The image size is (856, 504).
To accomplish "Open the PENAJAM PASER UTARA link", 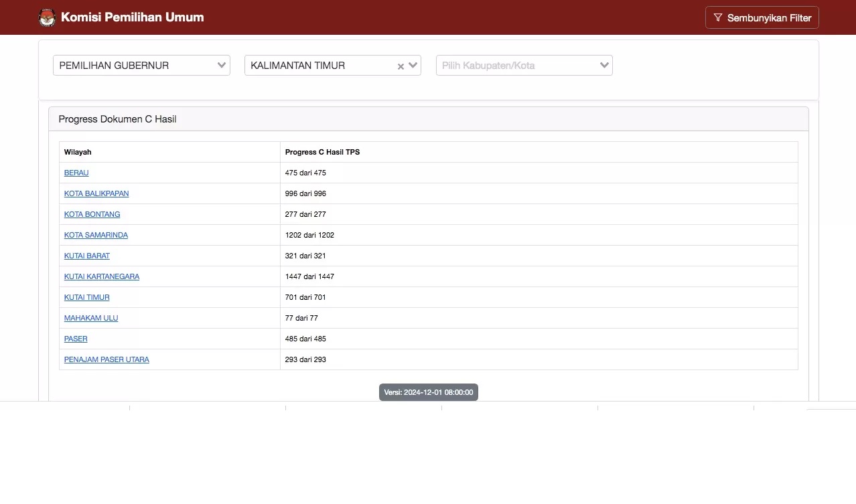I will coord(106,359).
